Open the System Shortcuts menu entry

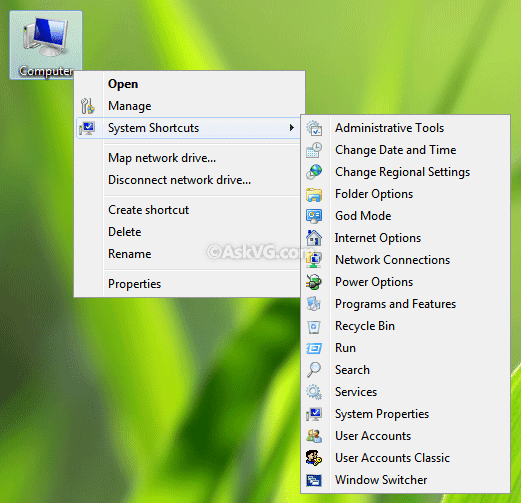click(x=189, y=128)
